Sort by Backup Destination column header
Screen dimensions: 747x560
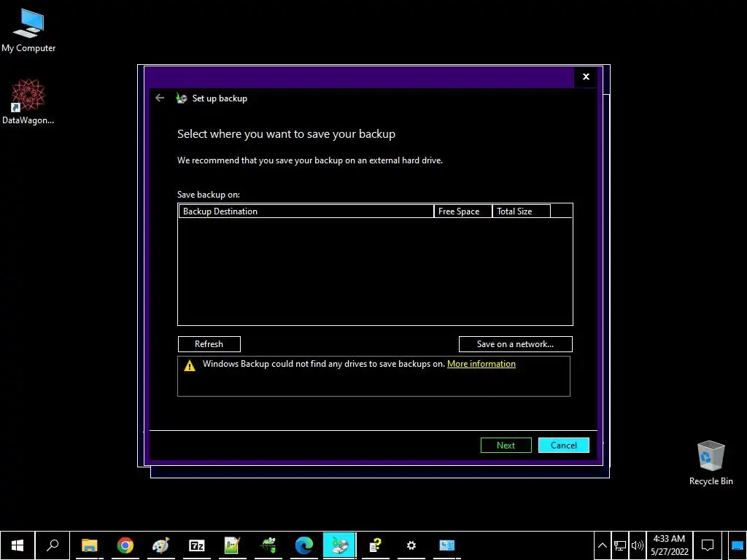pyautogui.click(x=306, y=211)
